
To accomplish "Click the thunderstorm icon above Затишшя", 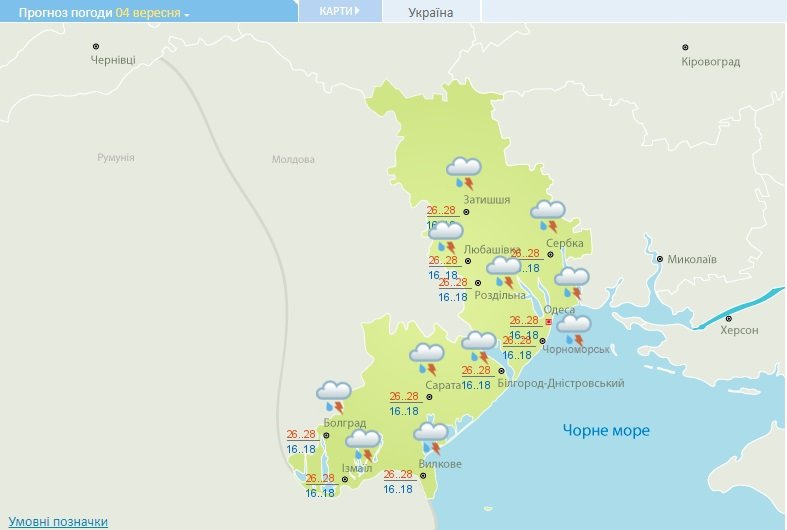I will pos(464,173).
